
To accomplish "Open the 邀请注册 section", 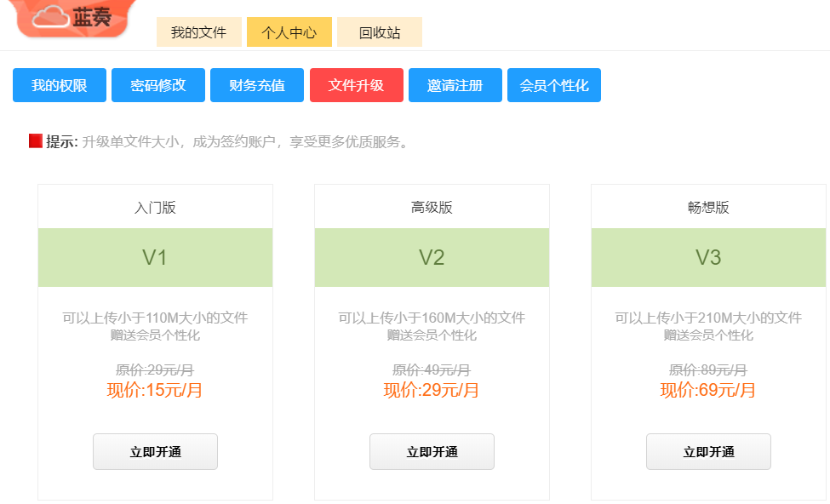I will click(x=455, y=85).
